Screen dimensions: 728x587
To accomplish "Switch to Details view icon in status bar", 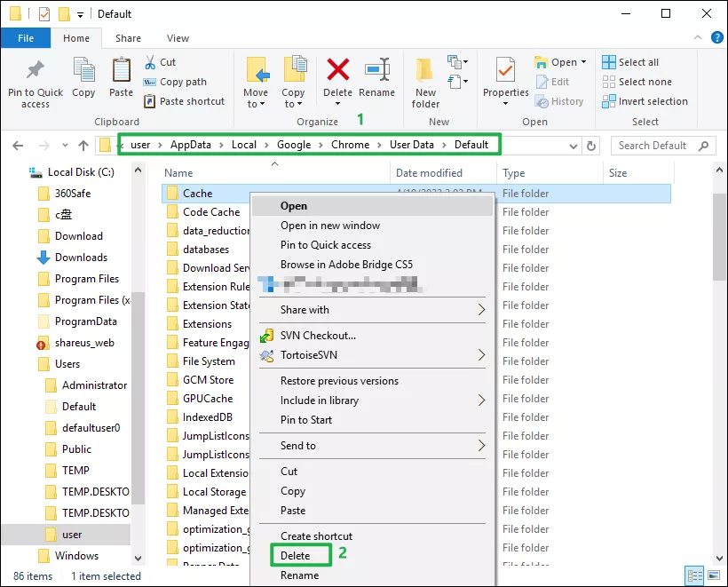I will (x=694, y=575).
